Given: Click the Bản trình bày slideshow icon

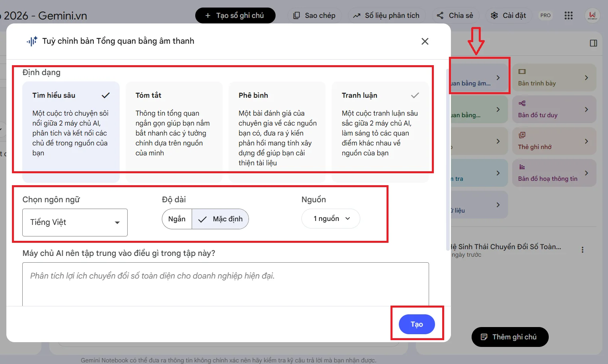Looking at the screenshot, I should point(522,72).
